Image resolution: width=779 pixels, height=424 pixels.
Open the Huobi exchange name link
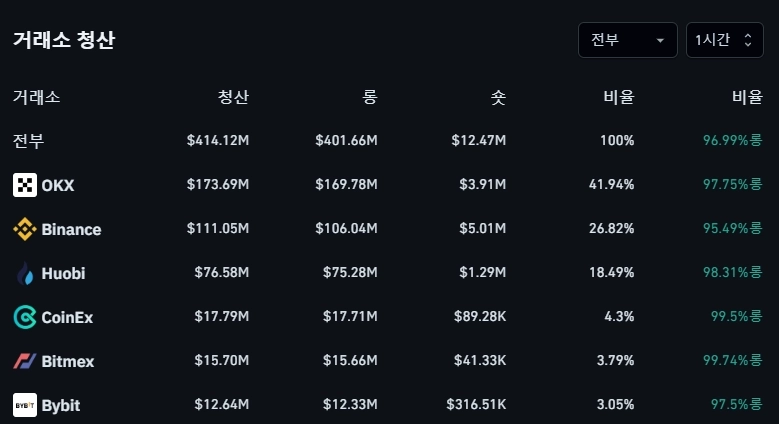(64, 273)
